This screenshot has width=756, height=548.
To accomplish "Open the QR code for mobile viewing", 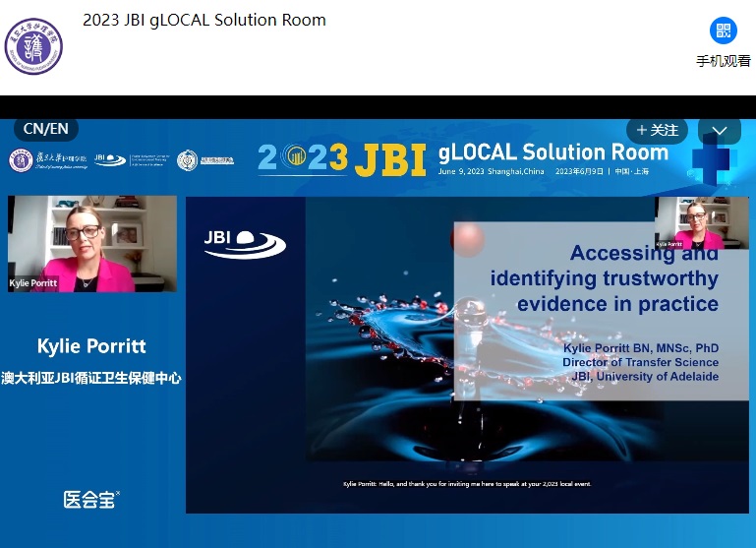I will (x=723, y=30).
